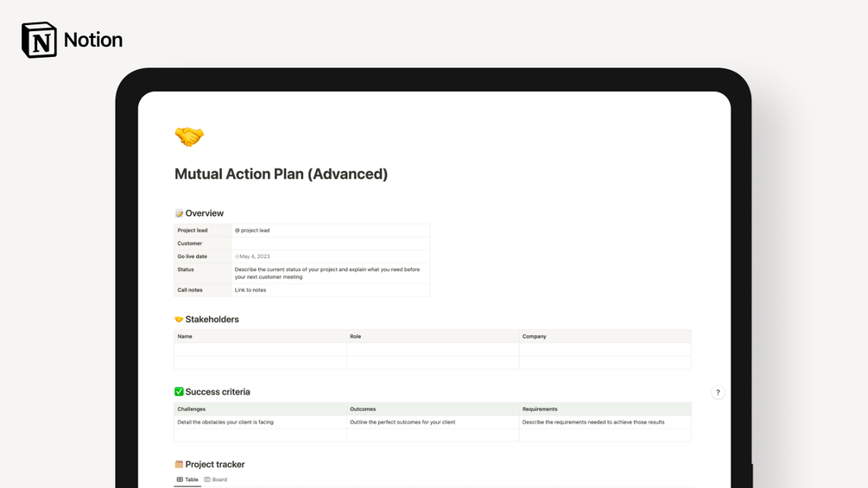This screenshot has width=868, height=488.
Task: Click the Status label cell
Action: [x=203, y=273]
